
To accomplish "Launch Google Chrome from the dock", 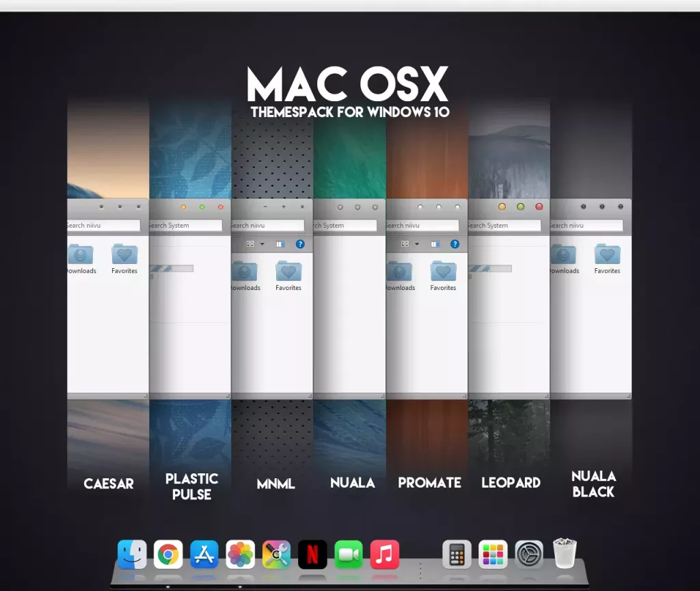I will pos(168,554).
